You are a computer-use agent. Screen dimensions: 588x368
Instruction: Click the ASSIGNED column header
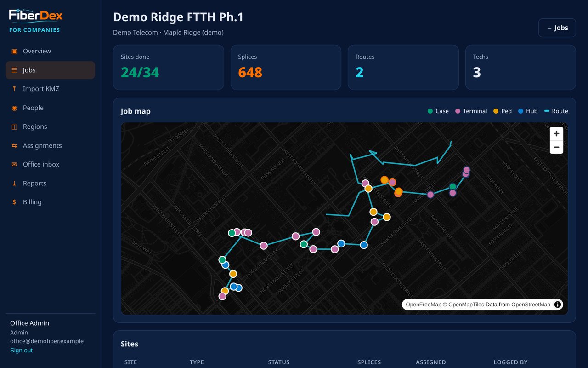(431, 362)
